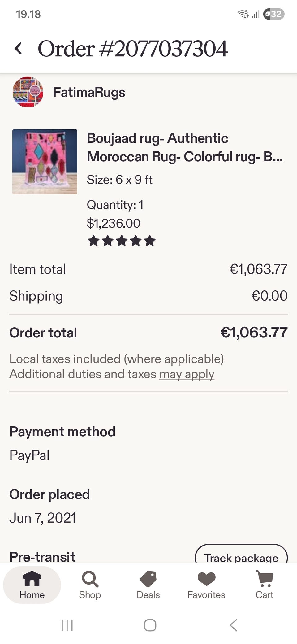Image resolution: width=297 pixels, height=644 pixels.
Task: Open the Boujaad rug product thumbnail
Action: (45, 162)
